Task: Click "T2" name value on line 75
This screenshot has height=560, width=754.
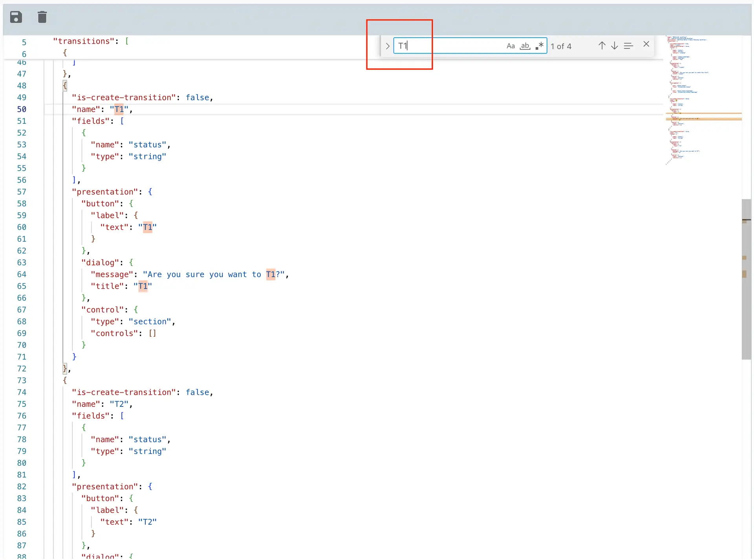Action: (x=119, y=404)
